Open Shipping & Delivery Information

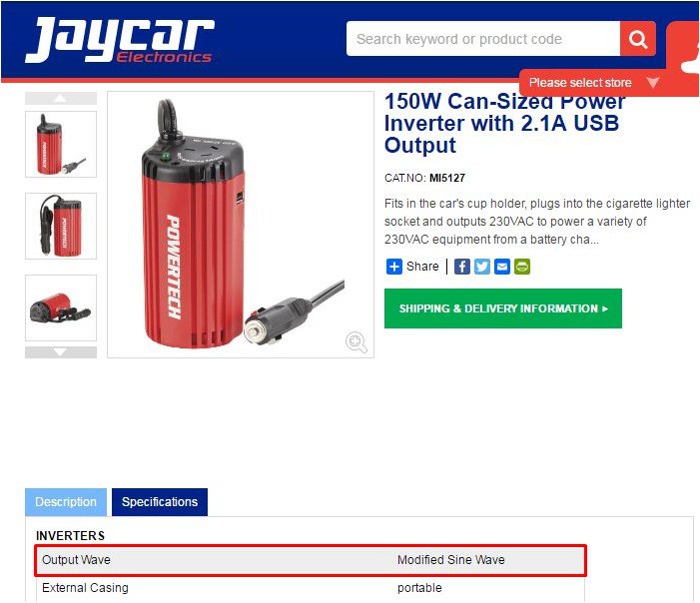click(503, 308)
